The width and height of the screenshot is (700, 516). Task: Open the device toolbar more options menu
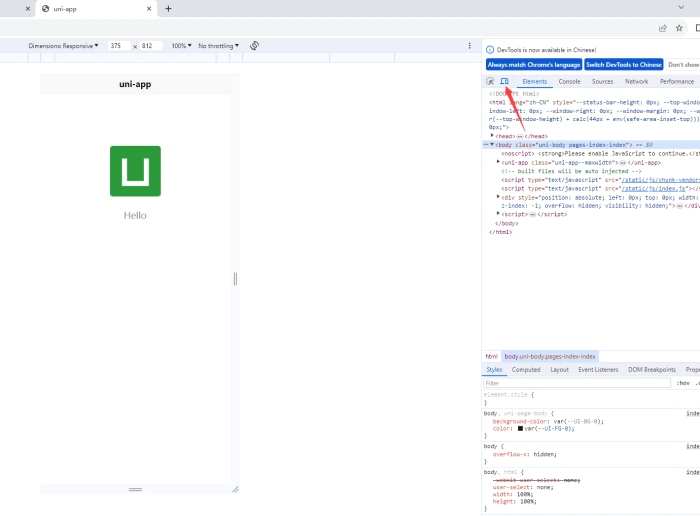coord(469,46)
